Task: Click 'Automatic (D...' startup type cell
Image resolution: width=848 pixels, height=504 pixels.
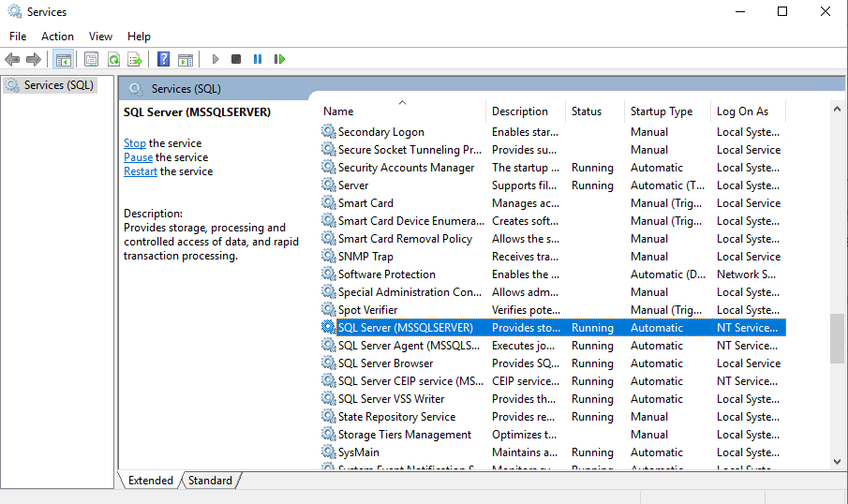Action: (x=668, y=274)
